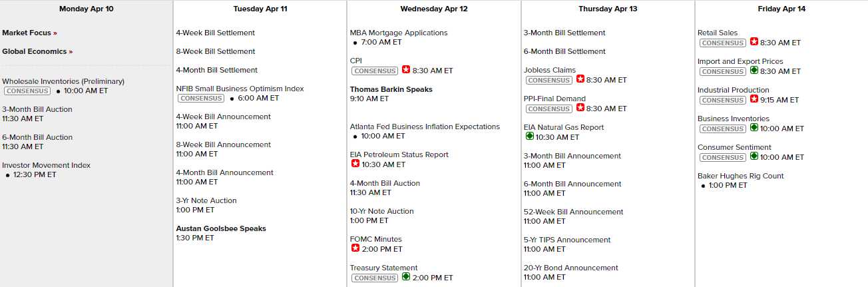
Task: Click red star icon for Jobless Claims
Action: pos(580,79)
